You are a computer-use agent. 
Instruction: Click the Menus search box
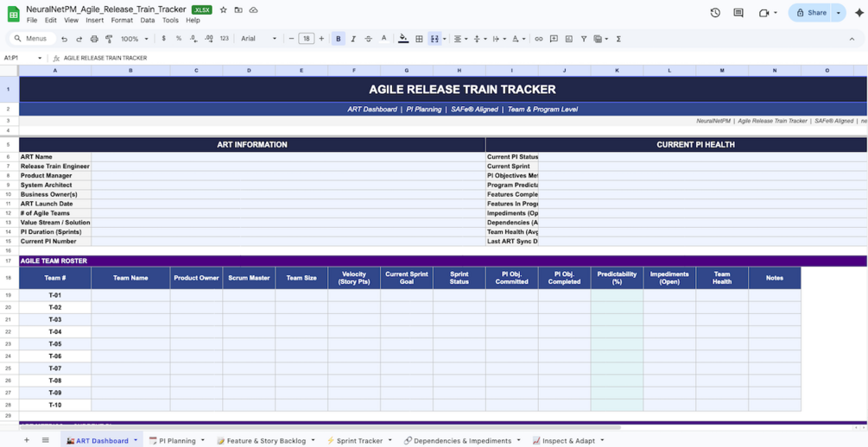pos(33,39)
